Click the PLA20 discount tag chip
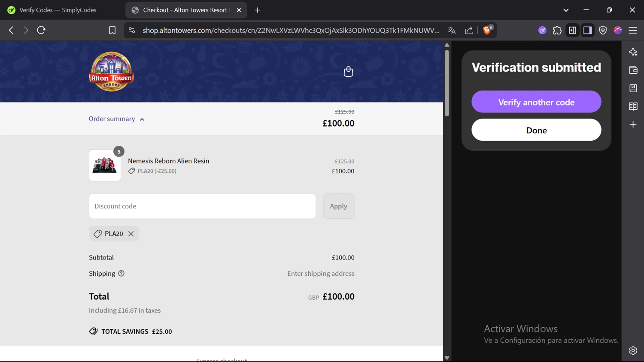This screenshot has height=362, width=644. (114, 234)
